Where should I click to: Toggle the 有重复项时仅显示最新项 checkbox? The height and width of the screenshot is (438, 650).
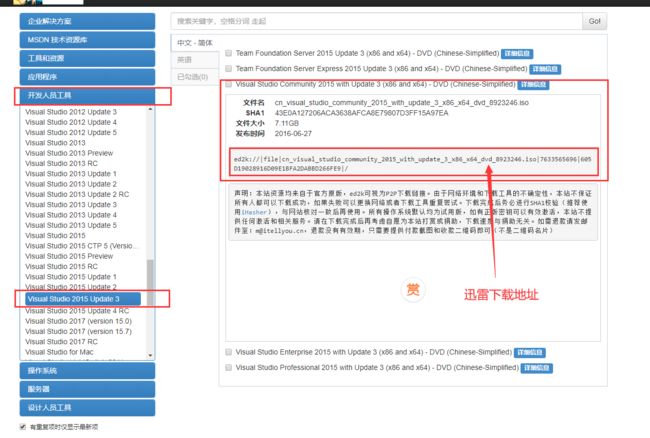coord(23,426)
